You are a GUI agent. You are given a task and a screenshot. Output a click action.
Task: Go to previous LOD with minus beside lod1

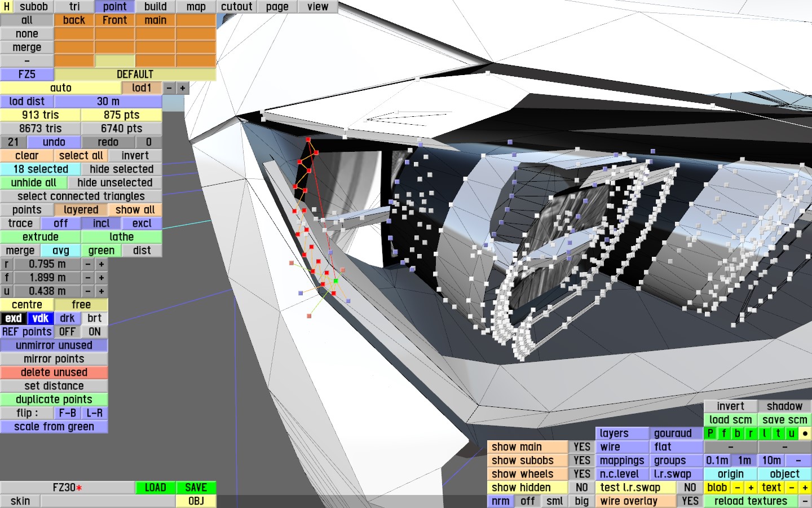pos(169,88)
